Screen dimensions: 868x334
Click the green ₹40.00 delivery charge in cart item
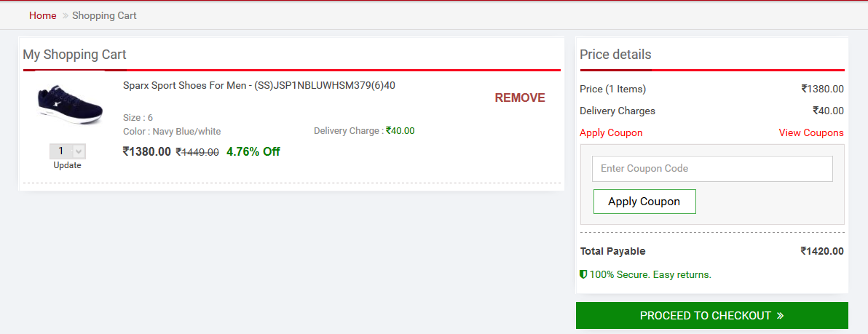pos(400,131)
